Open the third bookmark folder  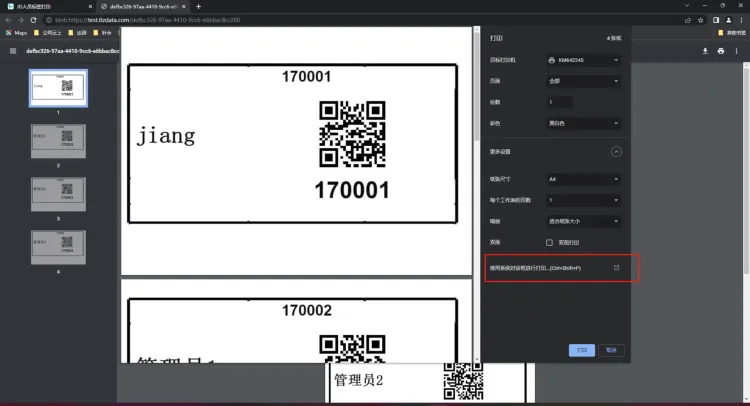point(77,33)
